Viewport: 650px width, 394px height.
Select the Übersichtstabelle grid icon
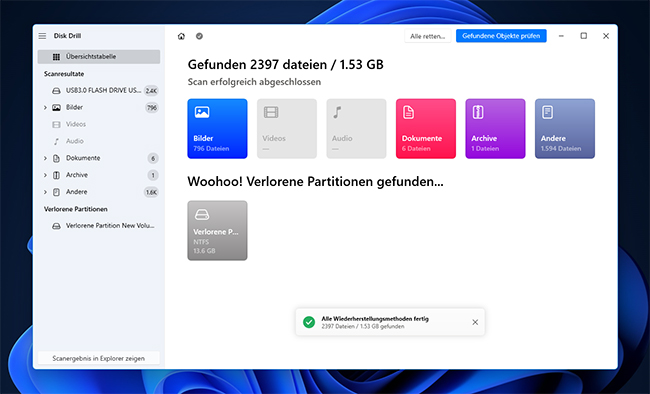point(56,57)
